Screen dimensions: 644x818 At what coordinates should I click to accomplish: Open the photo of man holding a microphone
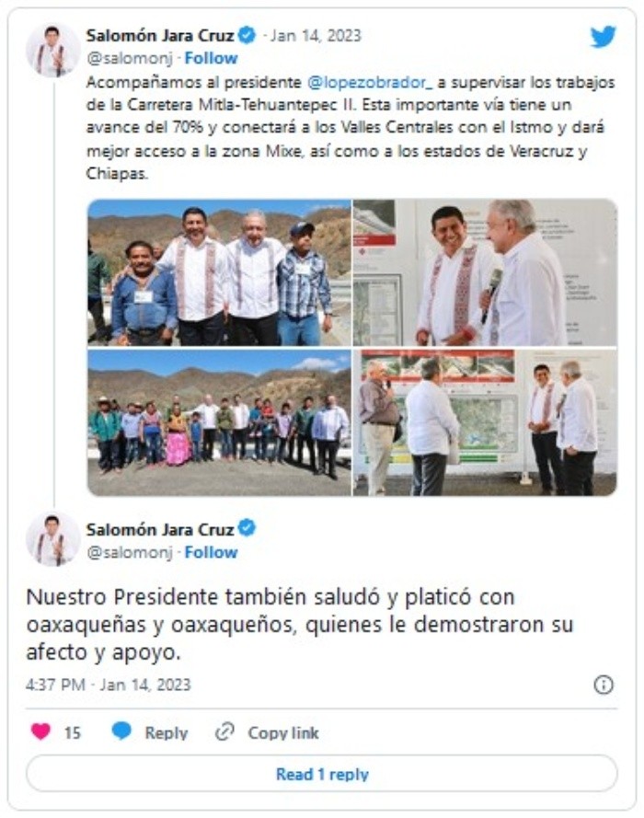coord(486,272)
